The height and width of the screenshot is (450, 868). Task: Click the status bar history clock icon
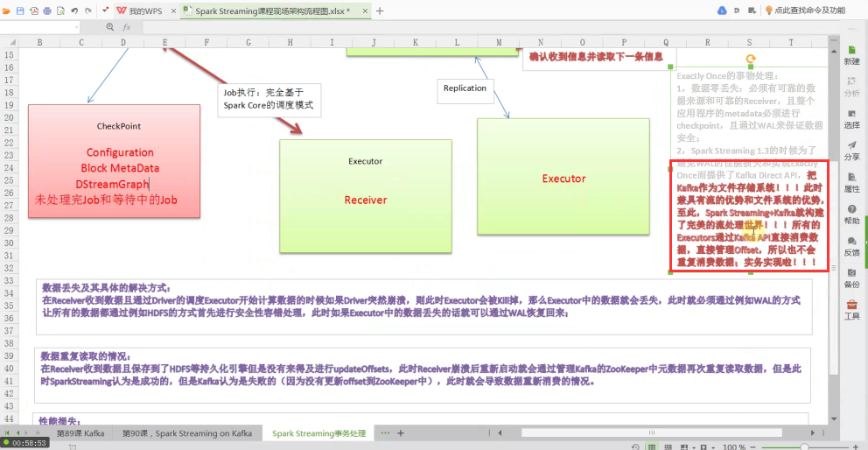pyautogui.click(x=636, y=446)
